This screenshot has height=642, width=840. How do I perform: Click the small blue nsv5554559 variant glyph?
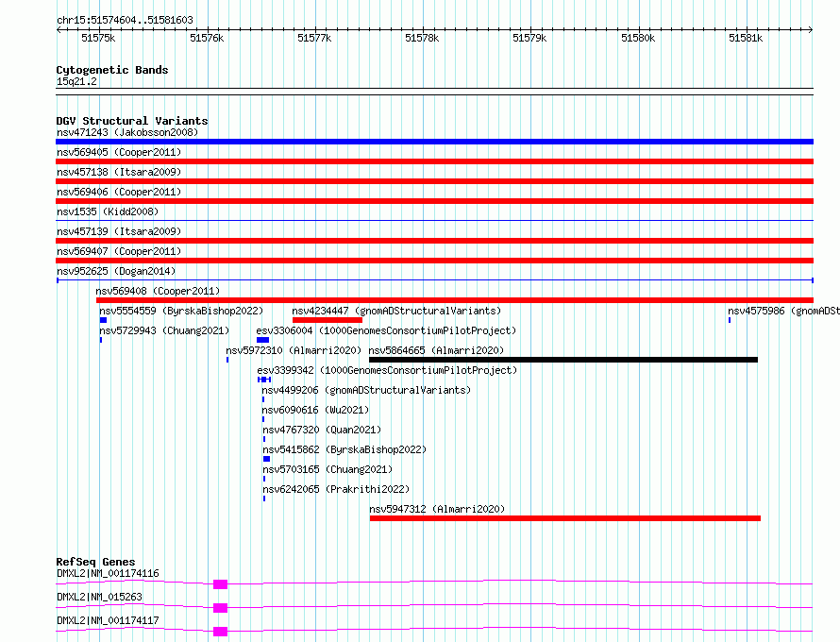point(104,320)
